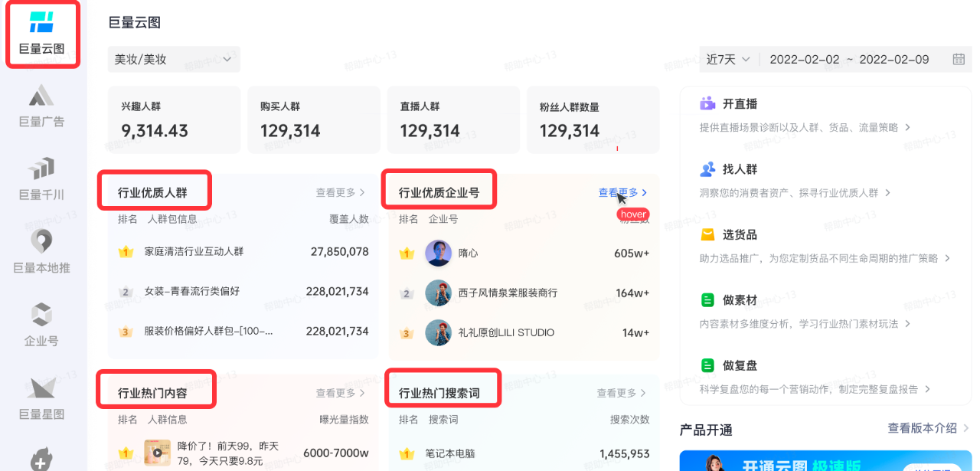This screenshot has height=471, width=980.
Task: Expand 找人群 description arrow
Action: [888, 193]
